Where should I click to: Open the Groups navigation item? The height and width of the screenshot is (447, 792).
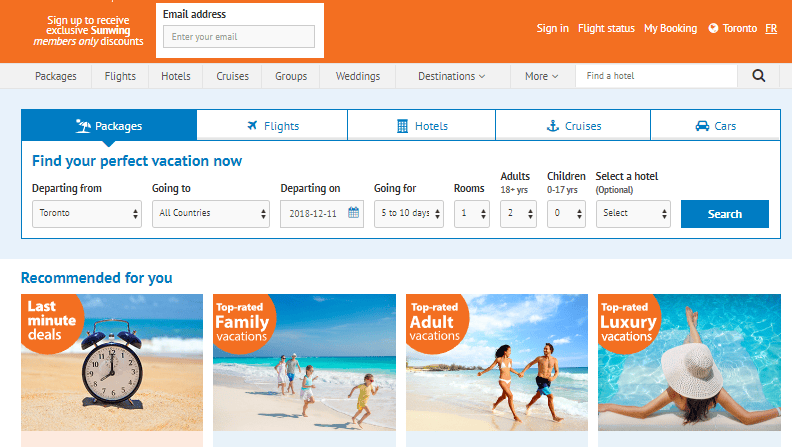[291, 76]
